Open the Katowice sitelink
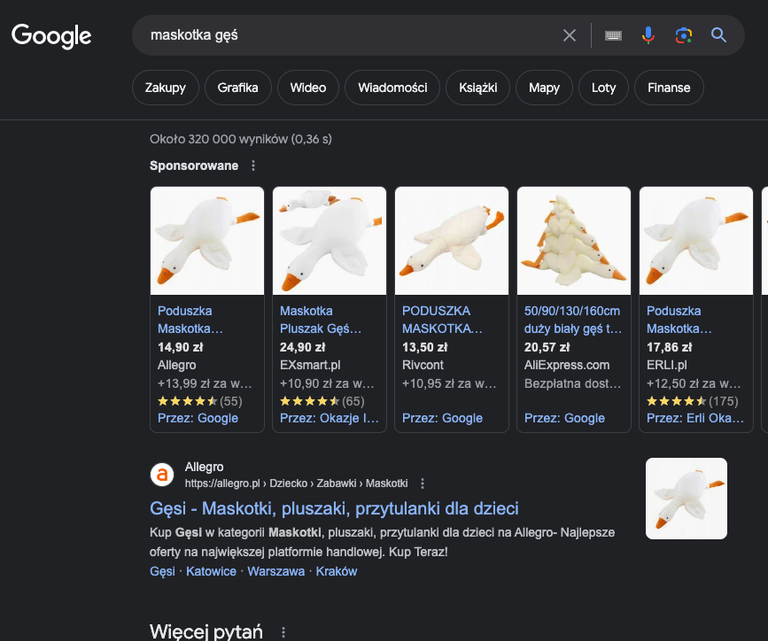 [211, 571]
